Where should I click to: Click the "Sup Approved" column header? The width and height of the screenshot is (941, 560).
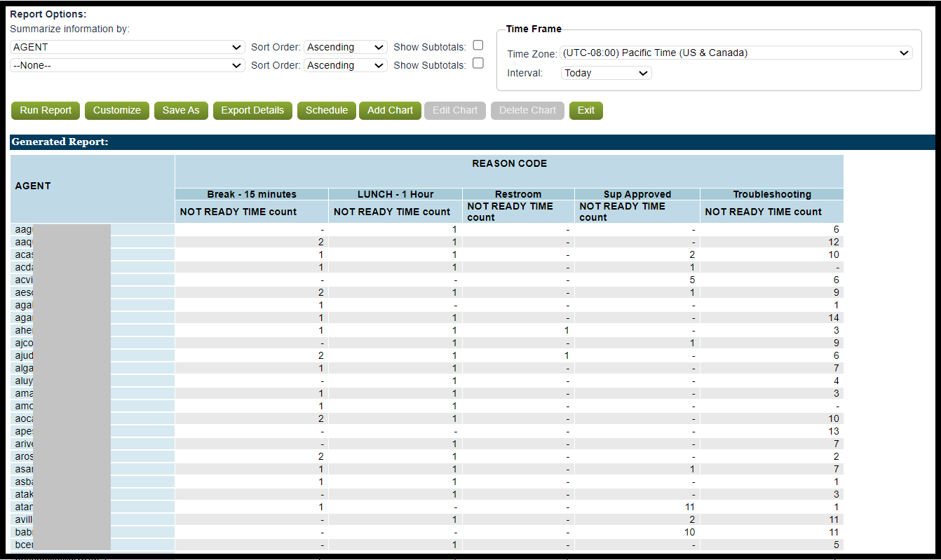click(x=637, y=194)
